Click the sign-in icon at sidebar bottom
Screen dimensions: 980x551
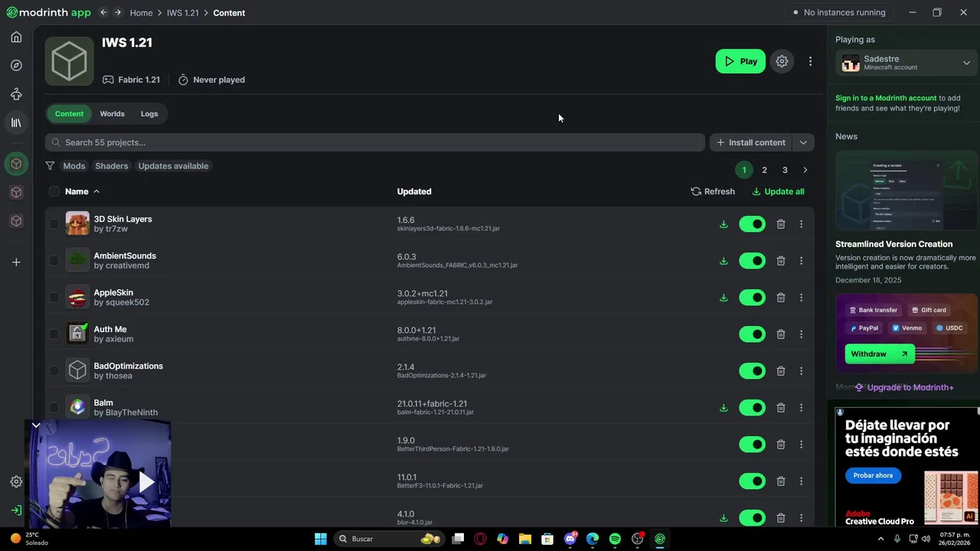[16, 510]
